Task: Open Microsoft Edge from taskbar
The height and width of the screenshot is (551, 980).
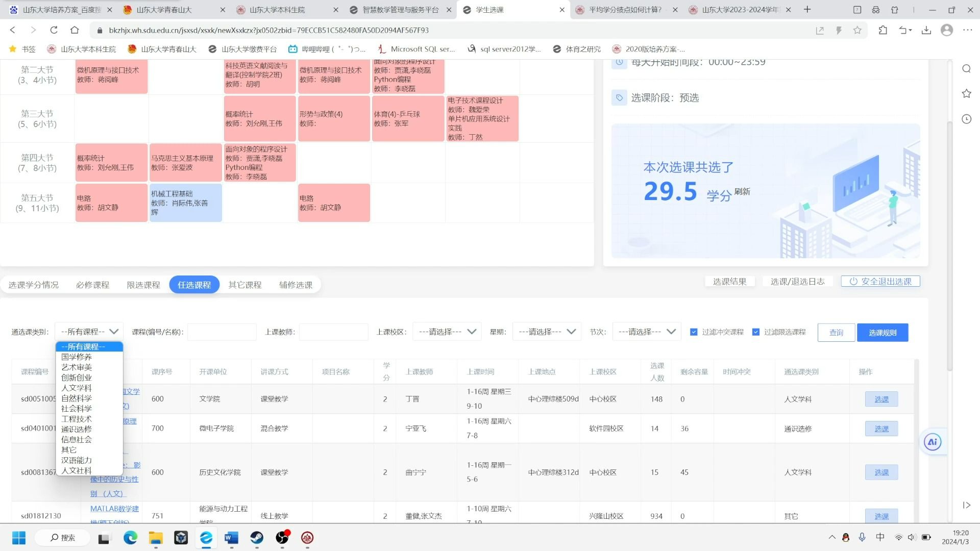Action: [x=130, y=538]
